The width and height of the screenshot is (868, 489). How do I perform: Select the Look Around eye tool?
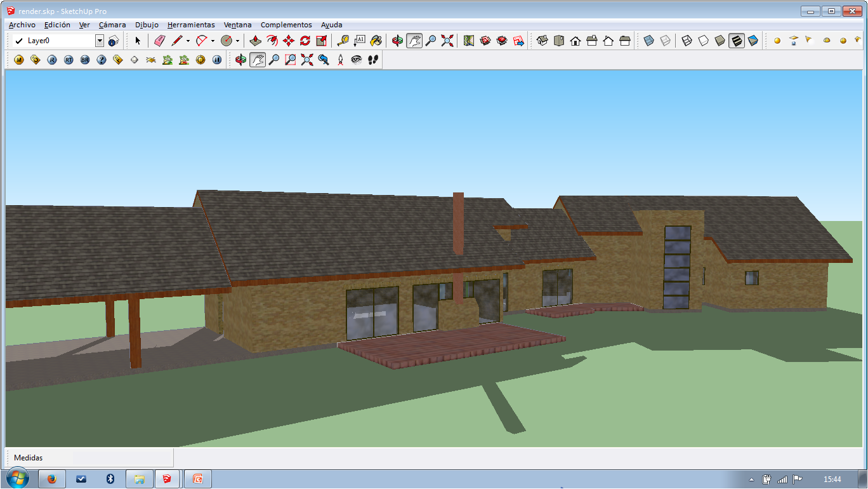coord(357,60)
